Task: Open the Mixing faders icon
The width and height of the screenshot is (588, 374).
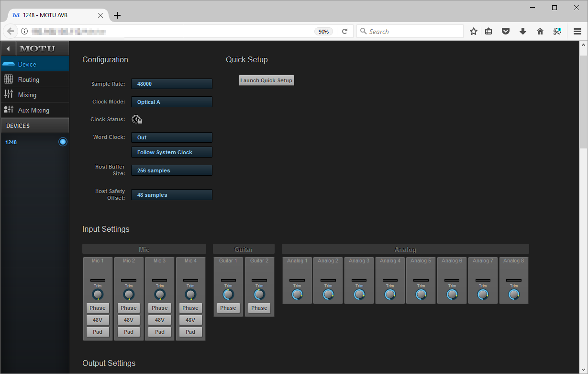Action: coord(8,94)
